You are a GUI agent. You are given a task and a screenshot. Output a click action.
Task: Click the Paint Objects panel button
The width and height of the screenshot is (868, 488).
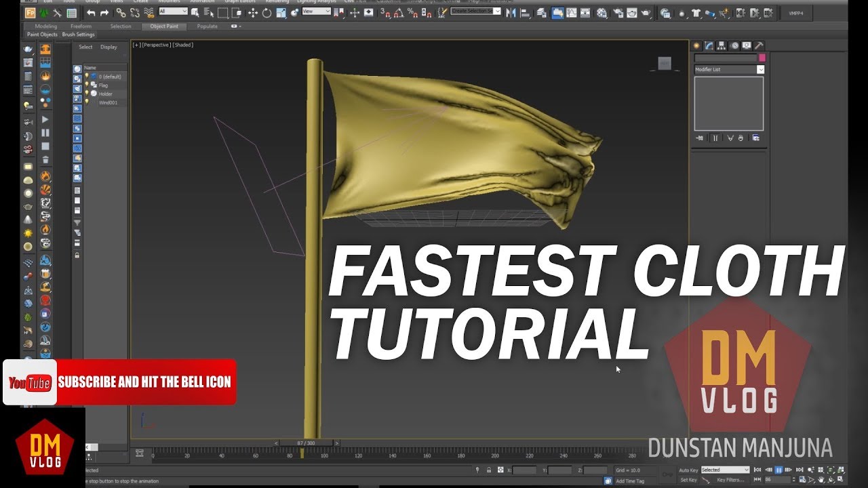coord(42,35)
